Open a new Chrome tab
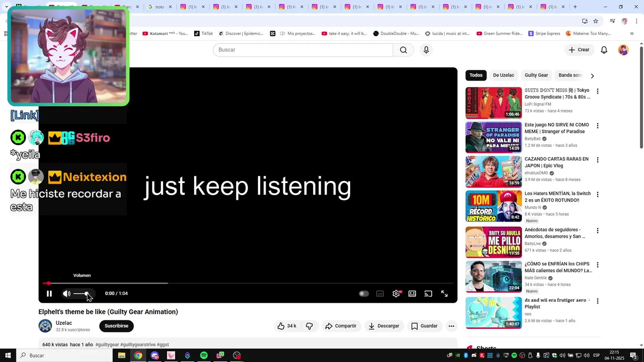Screen dimensions: 644x362 pos(575,7)
